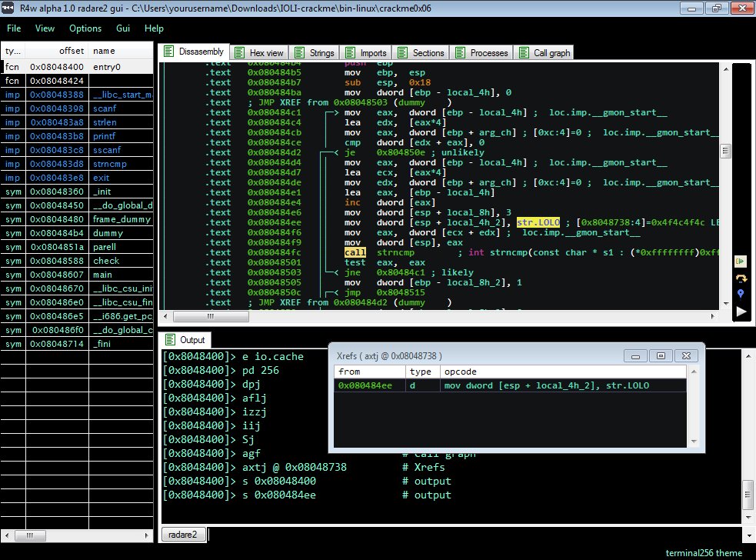Open the command input history dropdown arrow
This screenshot has height=560, width=756.
tap(749, 535)
